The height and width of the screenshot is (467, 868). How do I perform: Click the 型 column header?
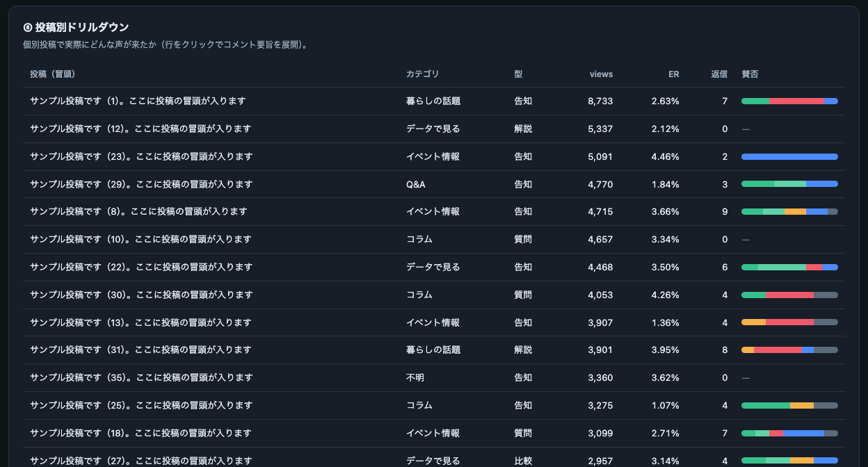518,74
